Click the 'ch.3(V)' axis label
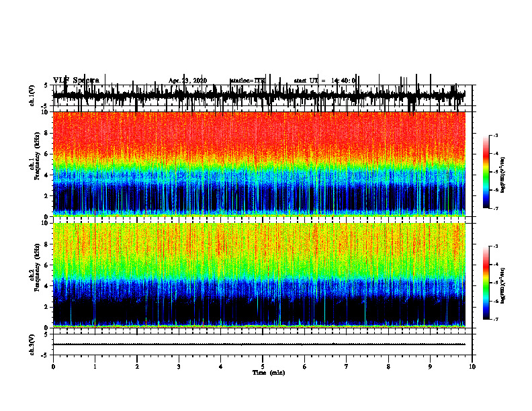Screen dimensions: 532x411 (32, 345)
